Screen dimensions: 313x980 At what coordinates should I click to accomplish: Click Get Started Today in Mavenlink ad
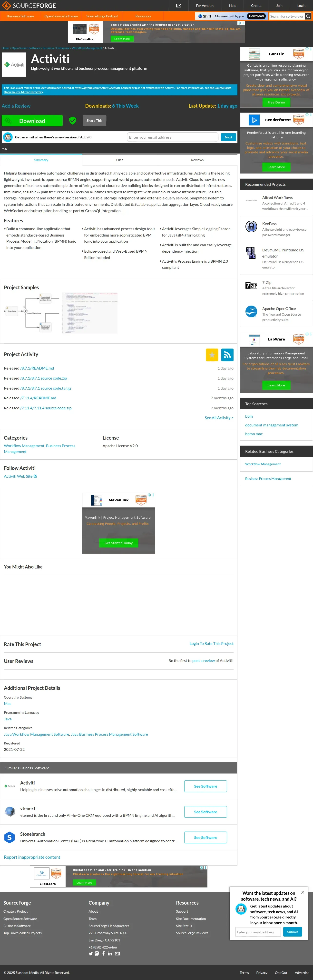[x=118, y=543]
